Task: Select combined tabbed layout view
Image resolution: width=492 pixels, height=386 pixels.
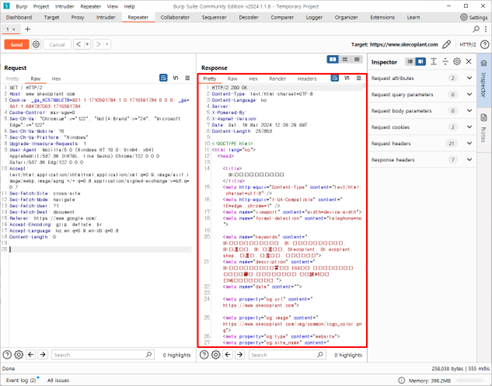Action: 357,59
